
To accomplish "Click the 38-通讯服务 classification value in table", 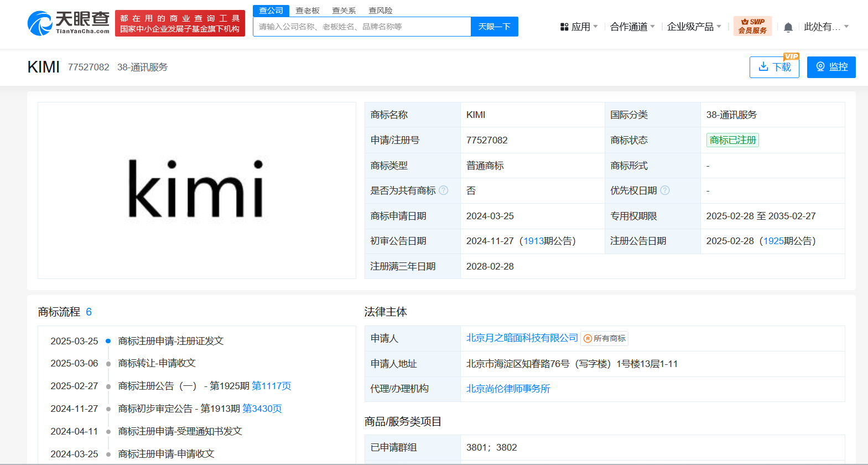I will pyautogui.click(x=731, y=115).
